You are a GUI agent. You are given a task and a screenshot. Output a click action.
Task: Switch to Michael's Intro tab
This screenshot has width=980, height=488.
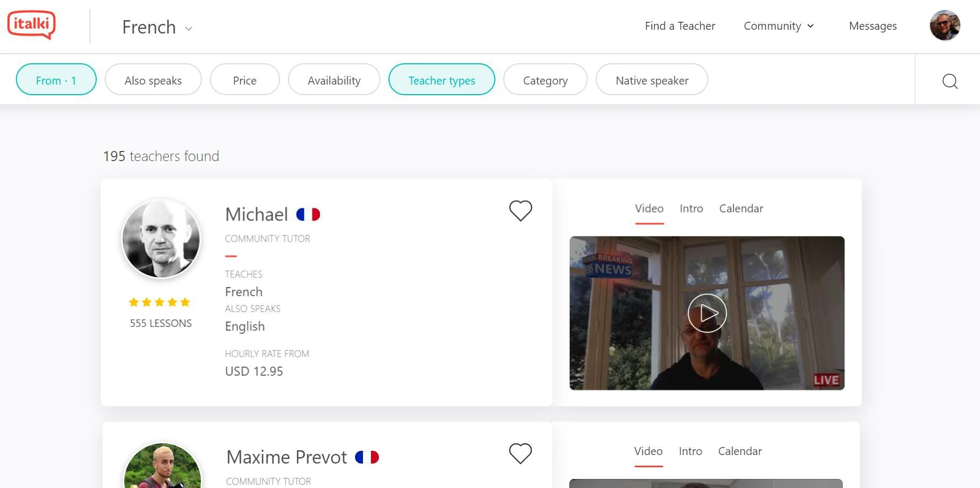[691, 208]
